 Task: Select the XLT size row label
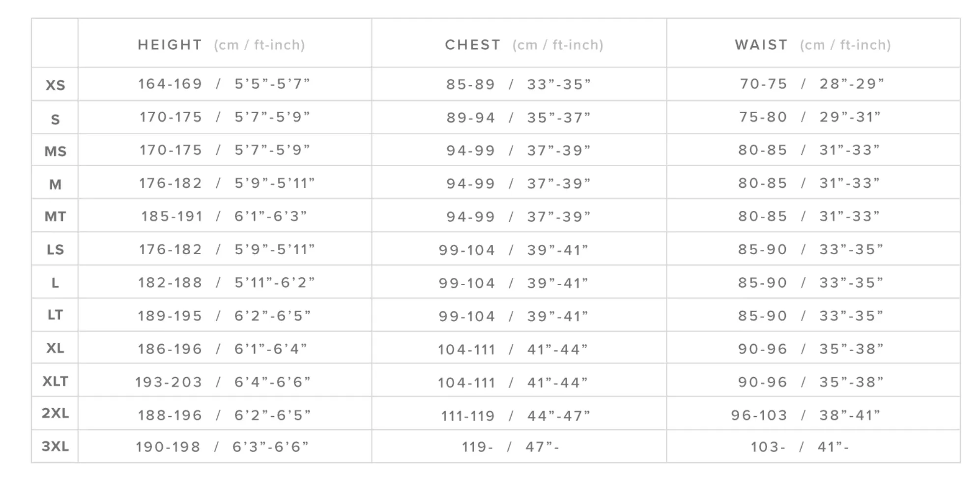tap(55, 381)
